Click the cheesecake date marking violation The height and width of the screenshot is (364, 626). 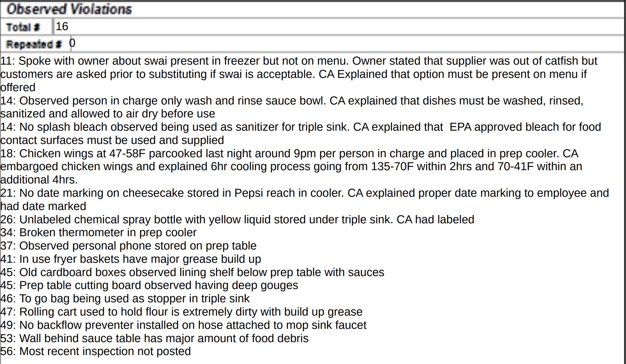point(304,199)
